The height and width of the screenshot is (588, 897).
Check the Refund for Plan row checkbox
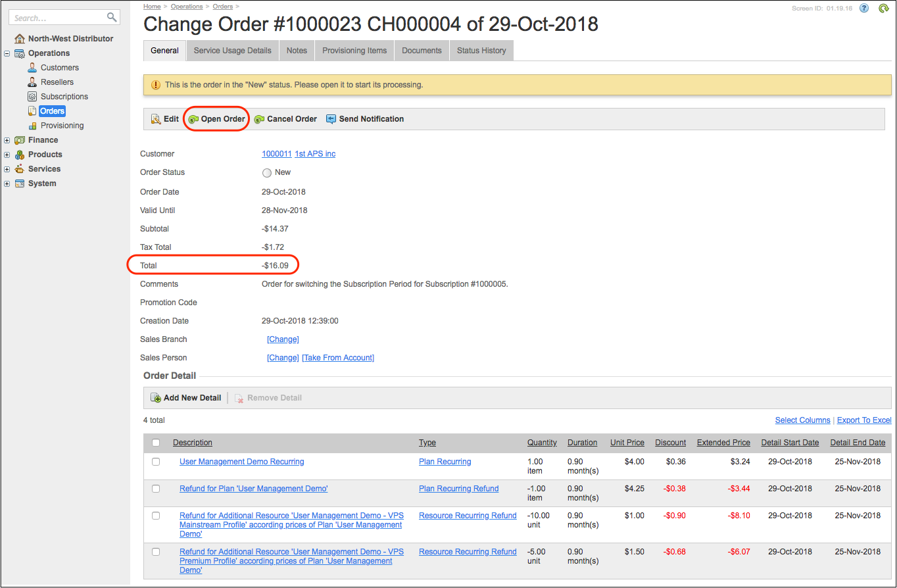tap(156, 489)
